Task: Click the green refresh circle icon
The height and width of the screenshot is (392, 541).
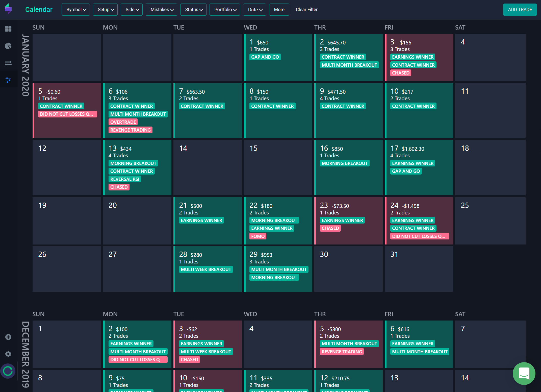Action: point(8,371)
